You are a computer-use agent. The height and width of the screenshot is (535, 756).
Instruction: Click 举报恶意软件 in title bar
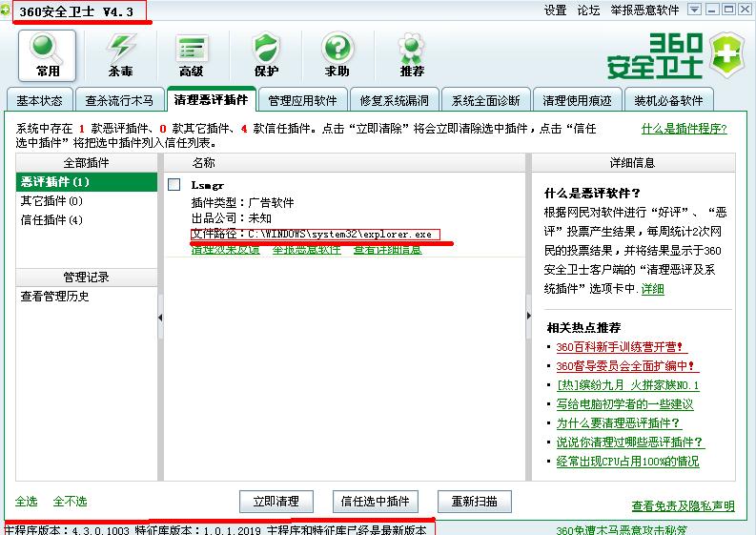point(644,10)
